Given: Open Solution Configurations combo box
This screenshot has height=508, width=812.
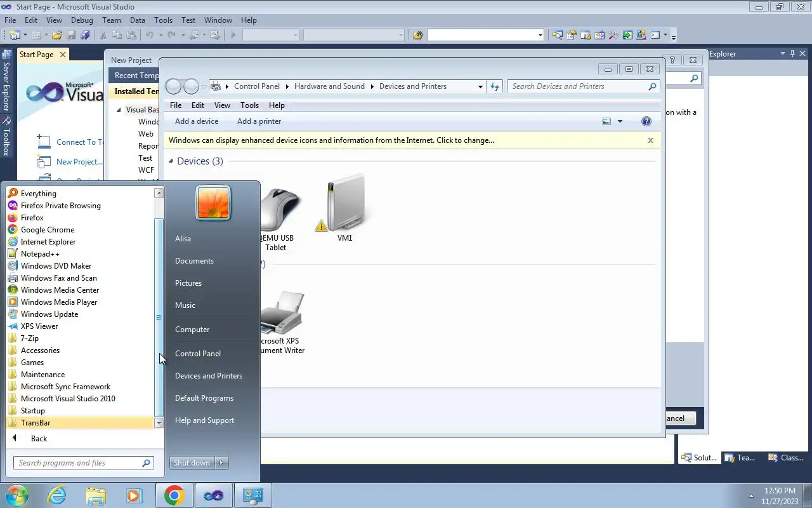Looking at the screenshot, I should click(x=271, y=35).
